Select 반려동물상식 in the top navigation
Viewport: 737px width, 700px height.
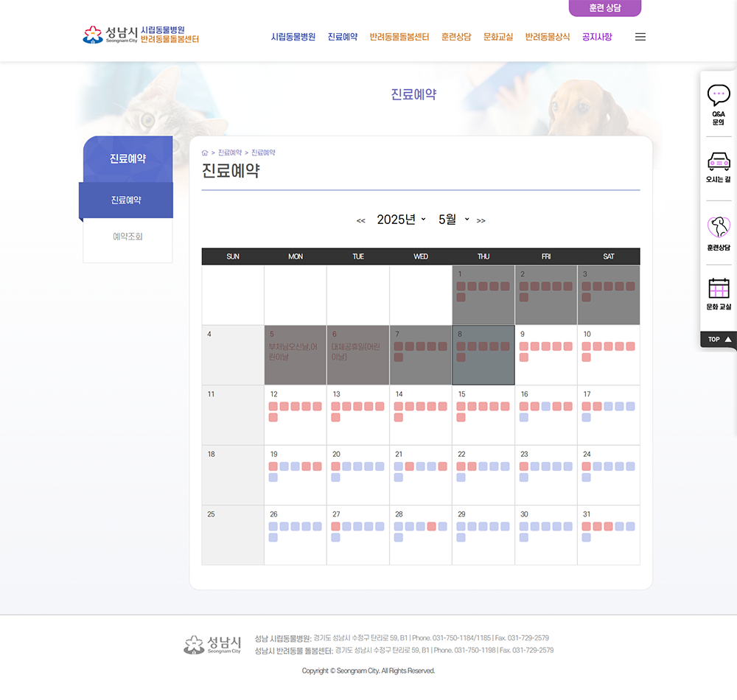[x=547, y=37]
